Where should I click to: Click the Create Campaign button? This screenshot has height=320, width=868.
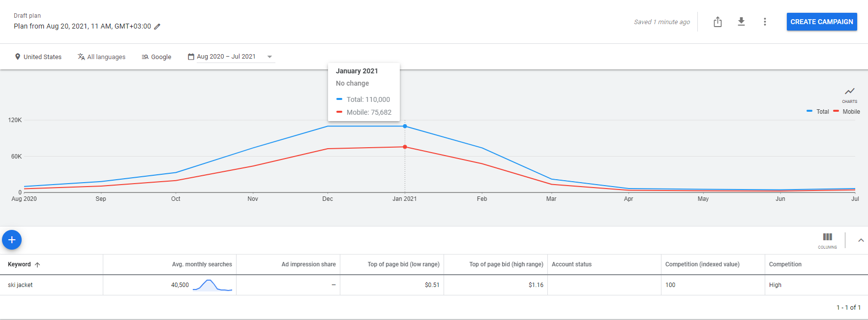tap(822, 22)
